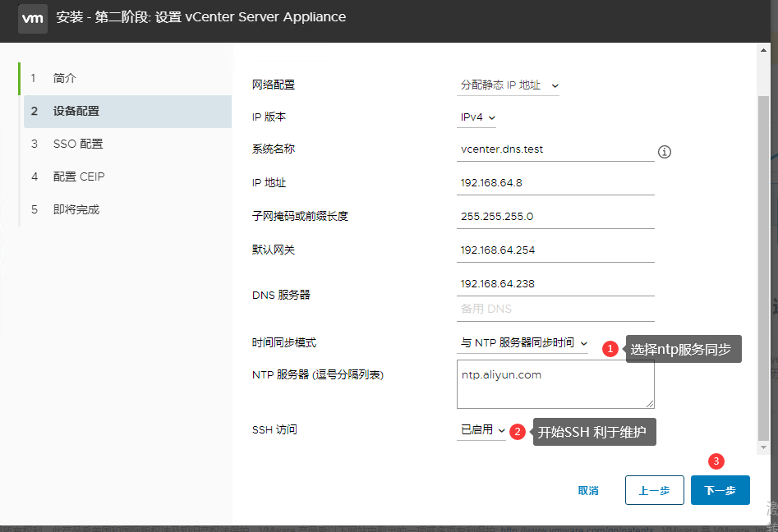Click the 取消 link
Viewport: 778px width, 532px height.
(x=588, y=490)
